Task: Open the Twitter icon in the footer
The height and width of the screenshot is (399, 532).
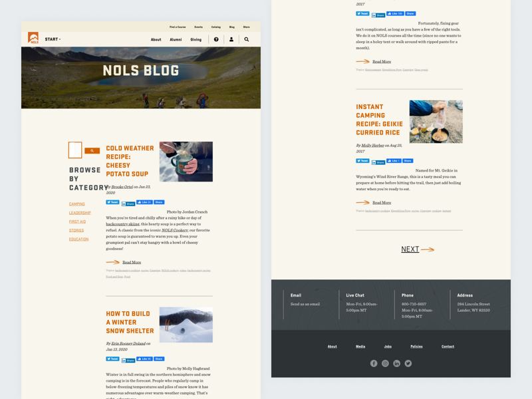Action: click(408, 363)
